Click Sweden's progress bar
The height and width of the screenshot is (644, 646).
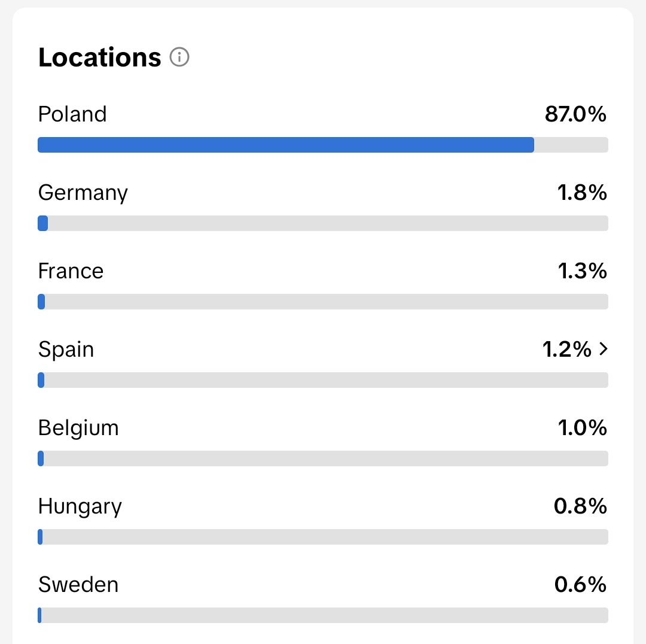323,615
